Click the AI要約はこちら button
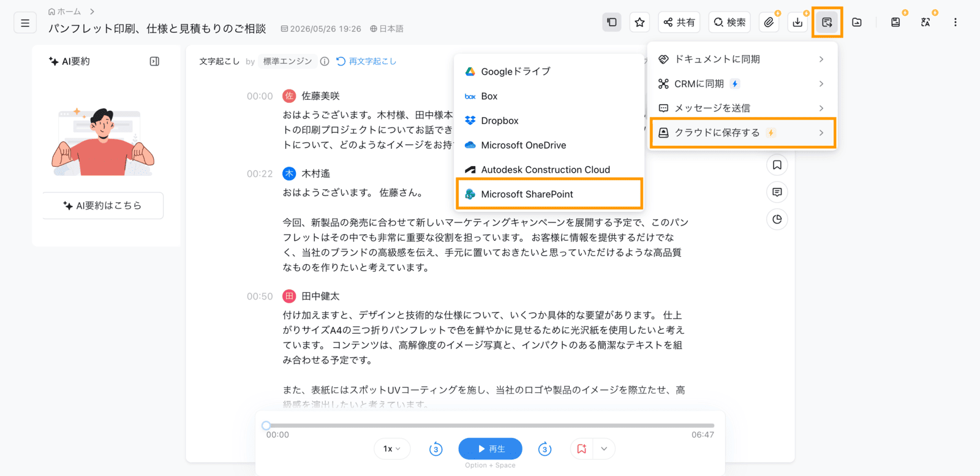This screenshot has height=476, width=980. click(x=103, y=205)
